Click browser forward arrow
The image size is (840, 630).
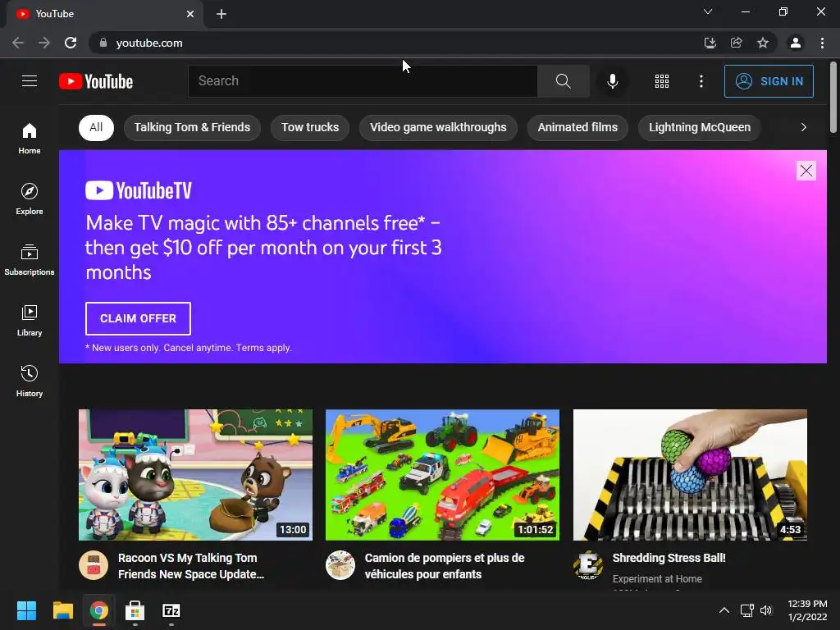(44, 43)
